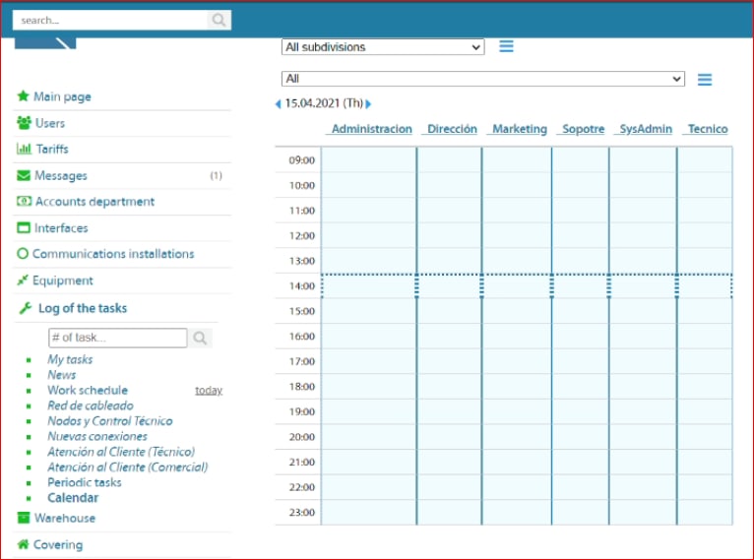Click the Administracion column header
This screenshot has height=560, width=754.
pos(371,129)
